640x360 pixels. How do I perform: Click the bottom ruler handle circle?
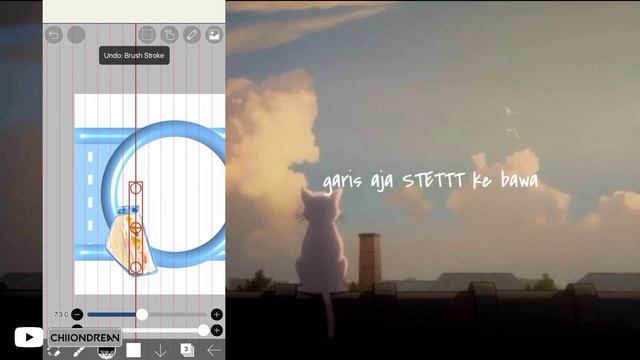[136, 268]
